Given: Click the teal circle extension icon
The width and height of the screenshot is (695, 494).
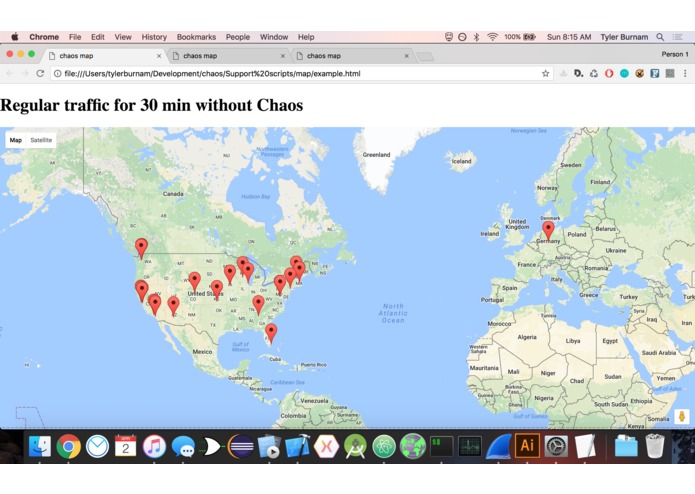Looking at the screenshot, I should point(624,74).
